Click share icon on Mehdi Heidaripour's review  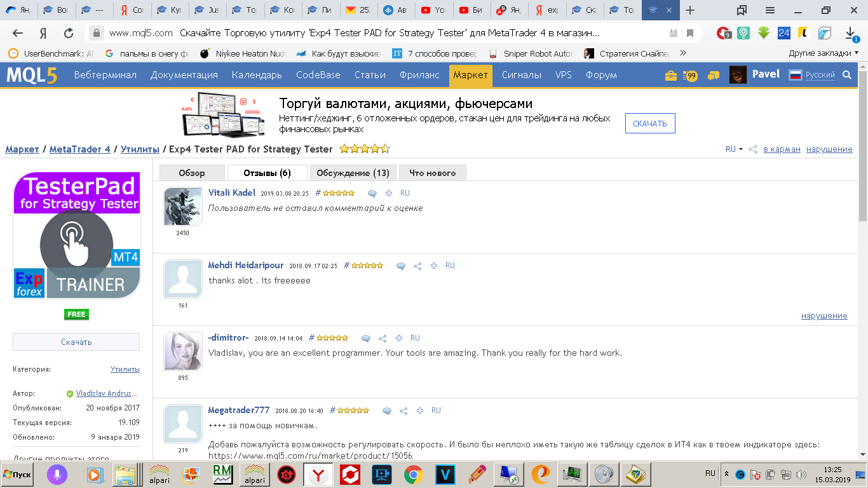tap(417, 266)
